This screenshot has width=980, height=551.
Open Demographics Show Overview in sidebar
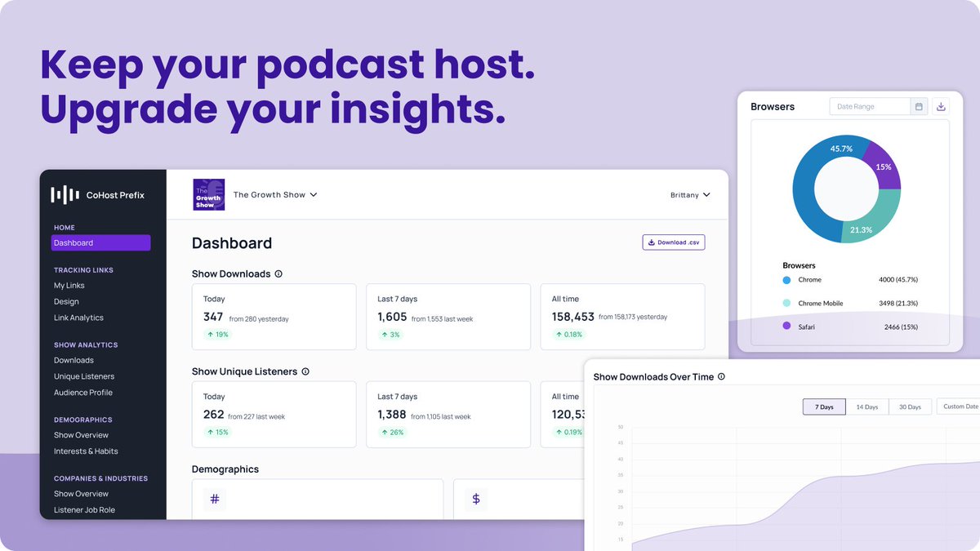81,435
